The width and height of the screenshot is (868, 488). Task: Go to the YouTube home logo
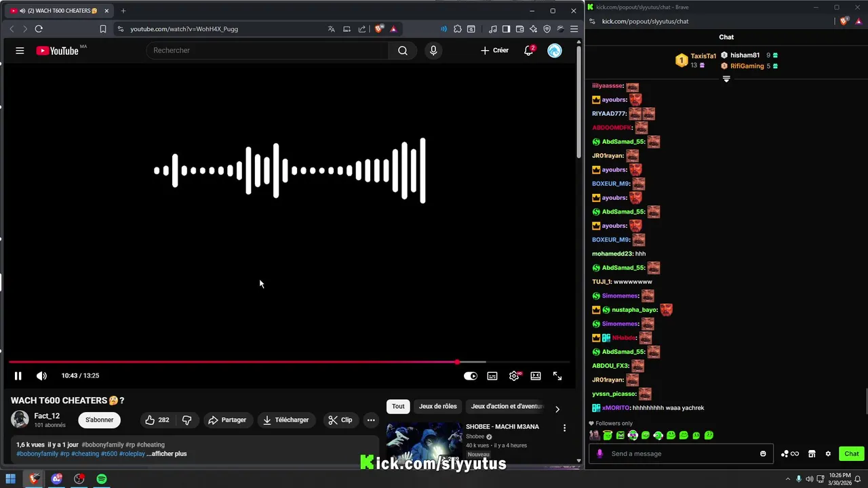click(58, 51)
